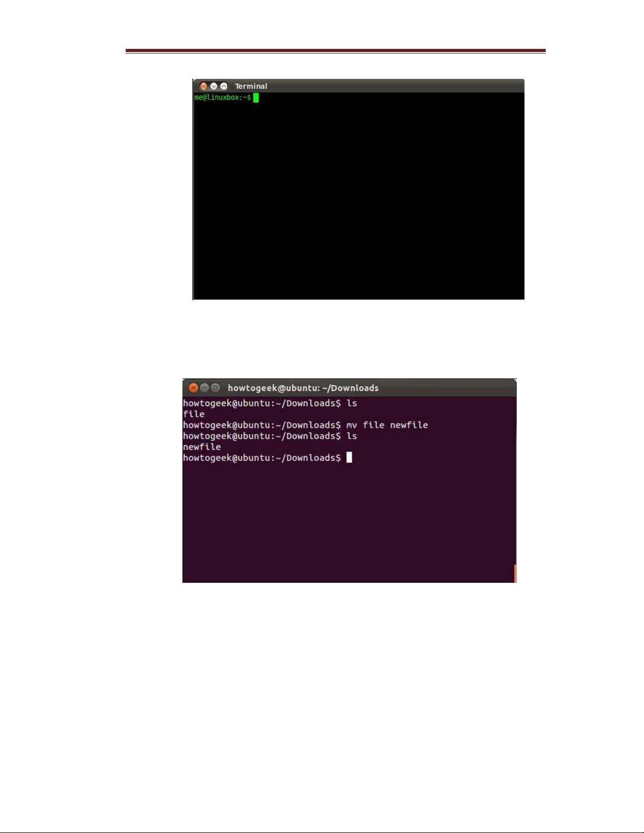This screenshot has height=833, width=644.
Task: Click the orange scrollbar thumb in purple terminal
Action: [x=515, y=573]
